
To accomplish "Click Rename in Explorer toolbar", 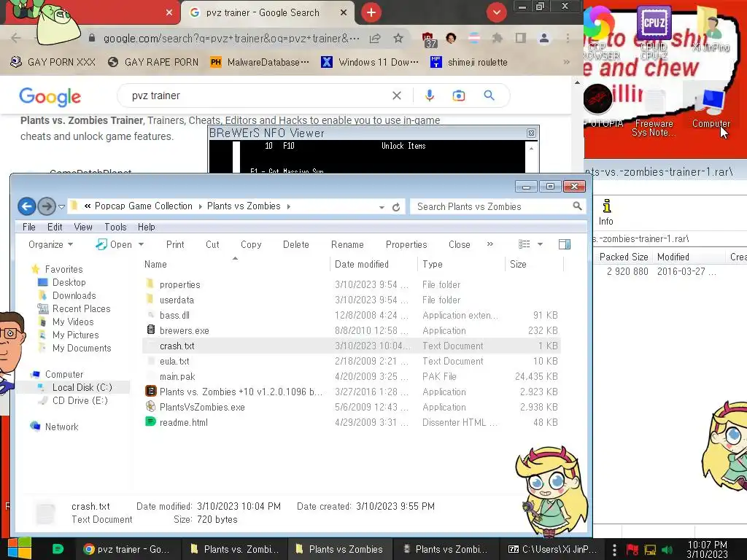I will pyautogui.click(x=347, y=244).
